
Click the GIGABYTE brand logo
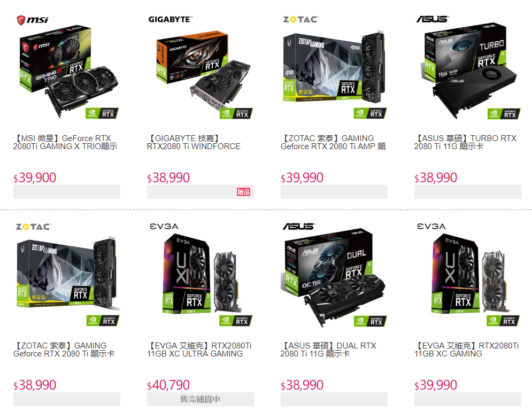(x=170, y=19)
